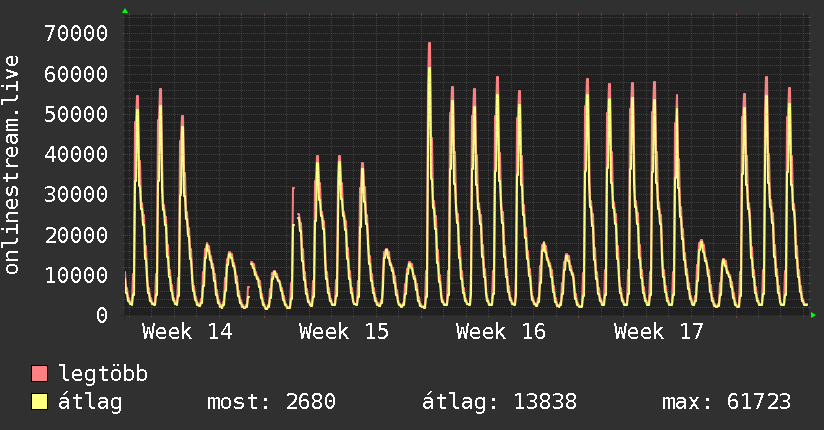Click the yellow átlag legend swatch
The image size is (824, 430).
click(40, 402)
